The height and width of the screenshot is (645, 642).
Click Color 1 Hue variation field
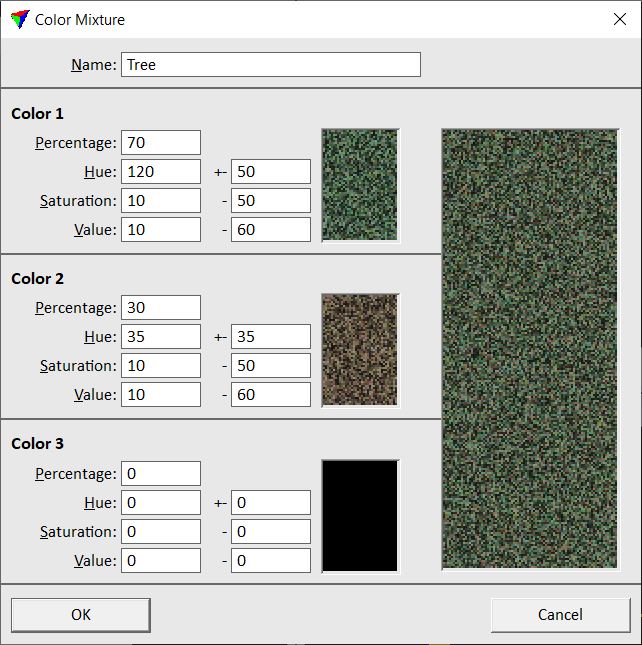coord(271,172)
